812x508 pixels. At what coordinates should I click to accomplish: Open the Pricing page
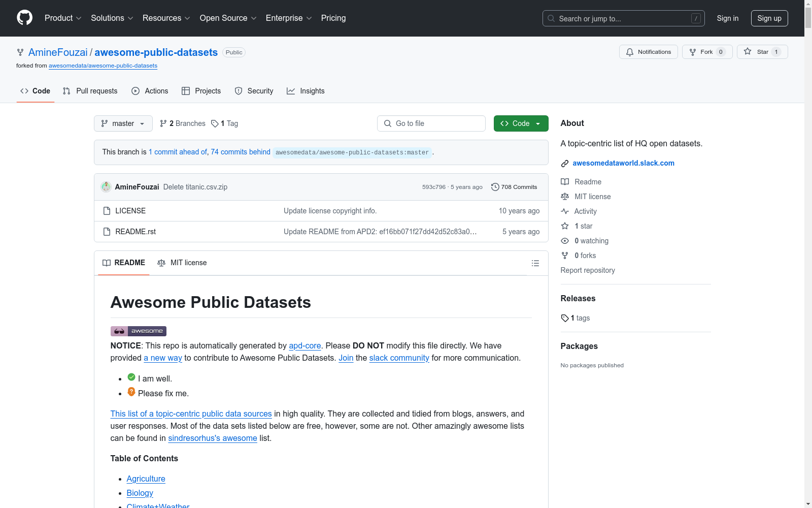(333, 18)
